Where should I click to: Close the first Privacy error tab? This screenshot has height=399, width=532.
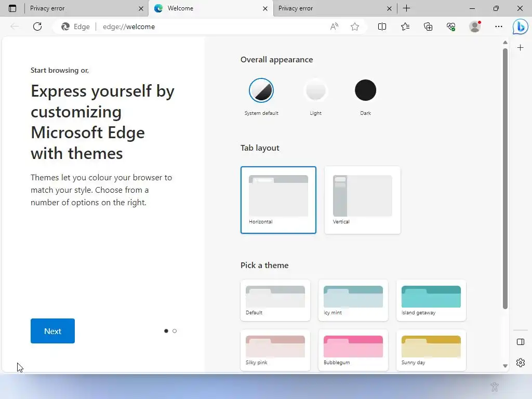141,8
